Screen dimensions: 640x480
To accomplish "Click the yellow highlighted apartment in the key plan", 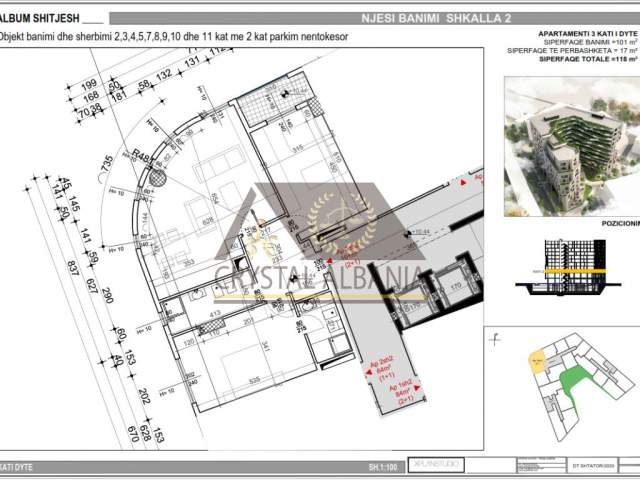I will click(537, 360).
